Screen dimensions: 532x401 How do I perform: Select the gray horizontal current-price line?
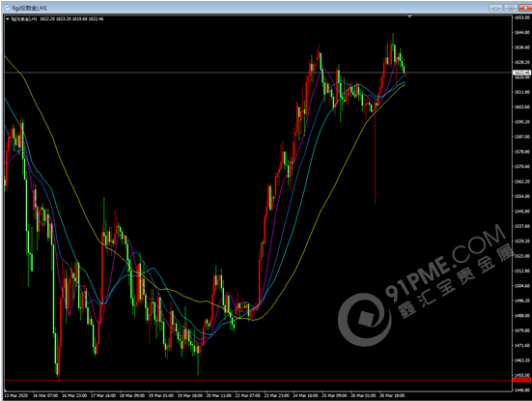(x=258, y=72)
